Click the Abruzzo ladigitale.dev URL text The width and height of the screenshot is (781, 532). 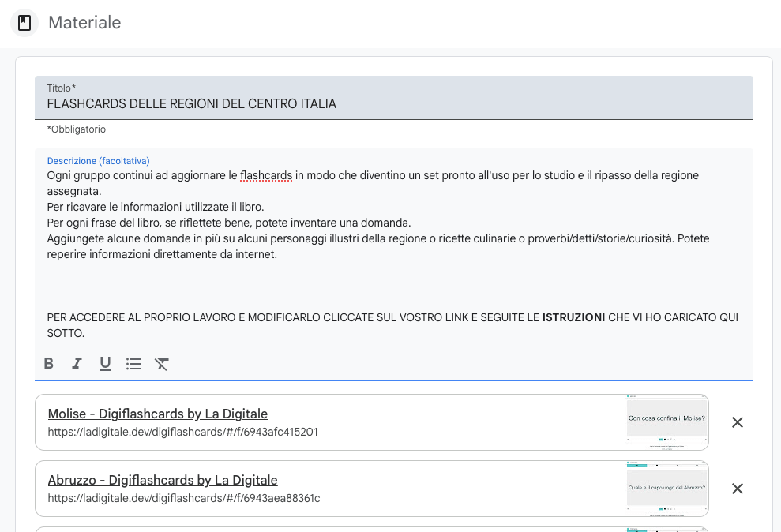click(x=183, y=498)
